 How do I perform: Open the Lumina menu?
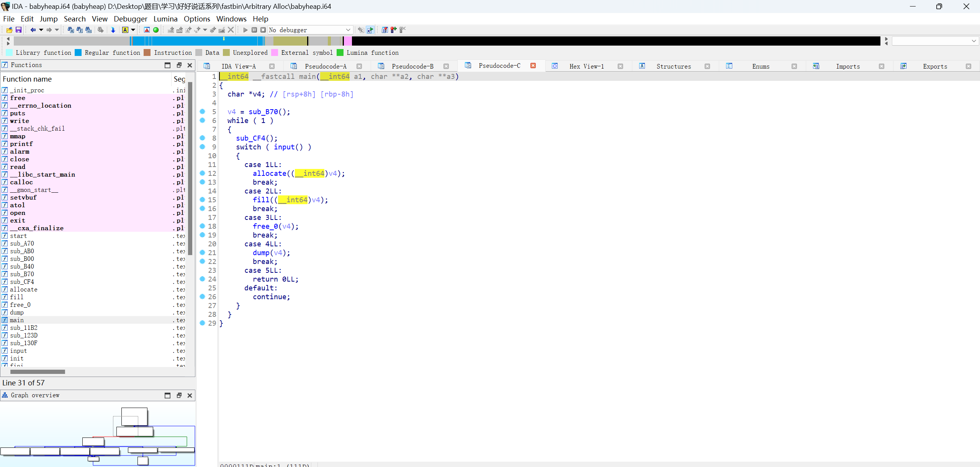coord(165,19)
